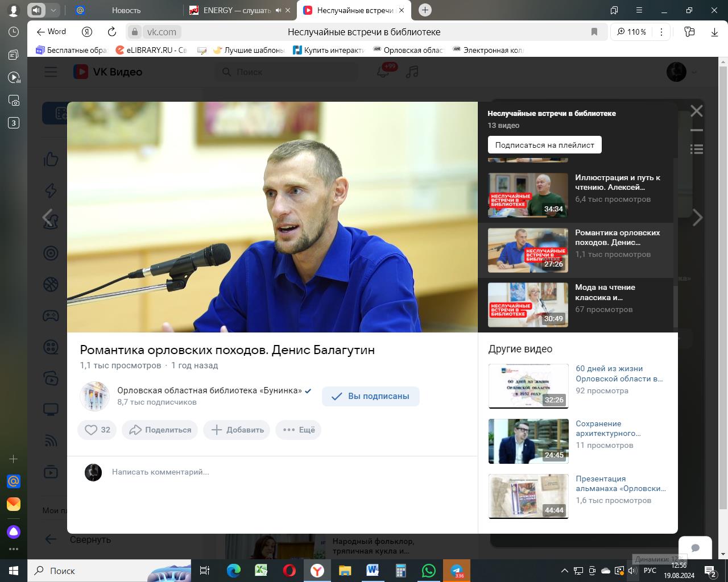The image size is (728, 582).
Task: Open Telegram from the taskbar
Action: pyautogui.click(x=456, y=571)
